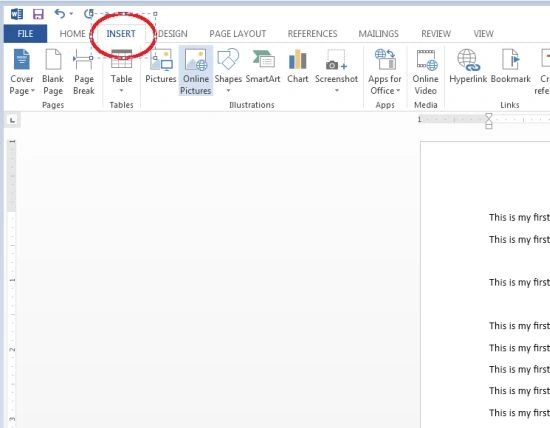Switch to the HOME tab
550x428 pixels.
[72, 34]
